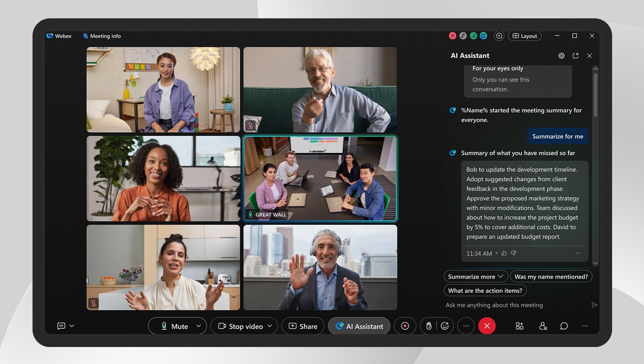Expand the Summarize more dropdown
644x364 pixels.
[x=476, y=276]
